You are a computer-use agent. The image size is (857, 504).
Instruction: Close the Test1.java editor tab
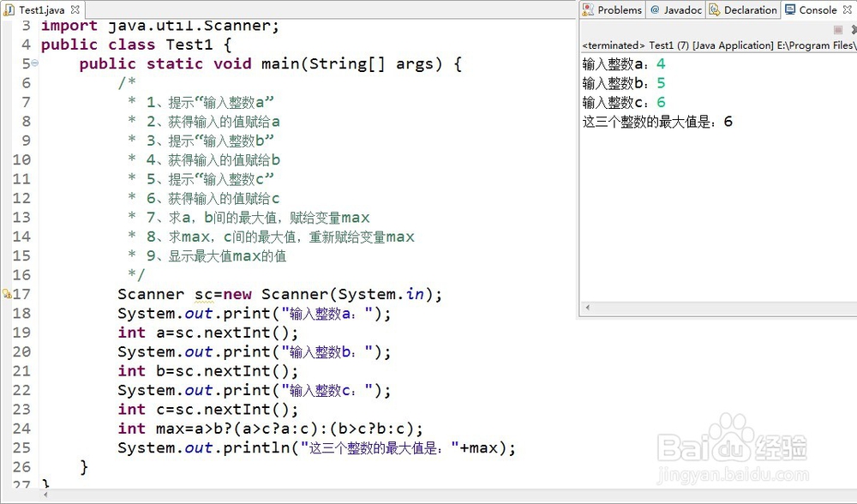(x=75, y=9)
